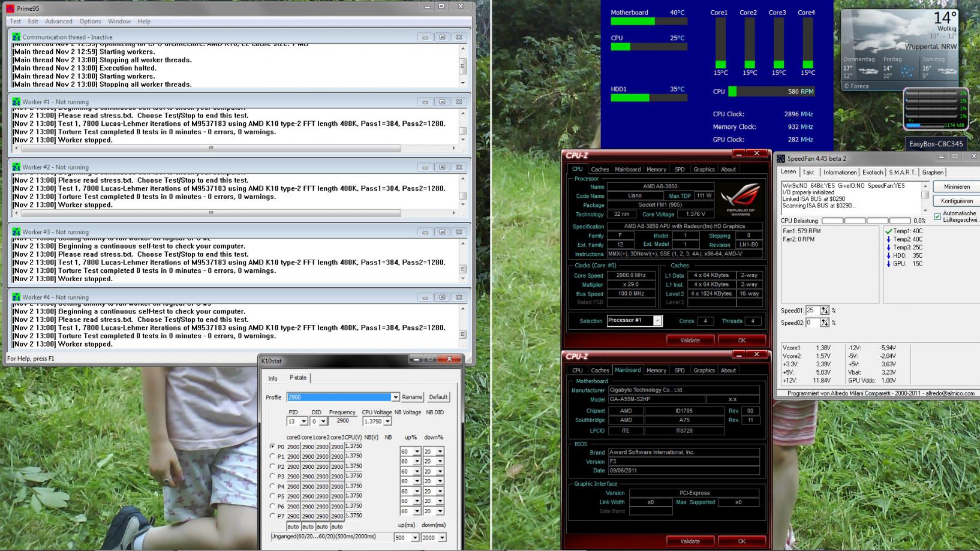Click the Donnerstag forecast weather icon
The width and height of the screenshot is (980, 551).
[x=867, y=71]
